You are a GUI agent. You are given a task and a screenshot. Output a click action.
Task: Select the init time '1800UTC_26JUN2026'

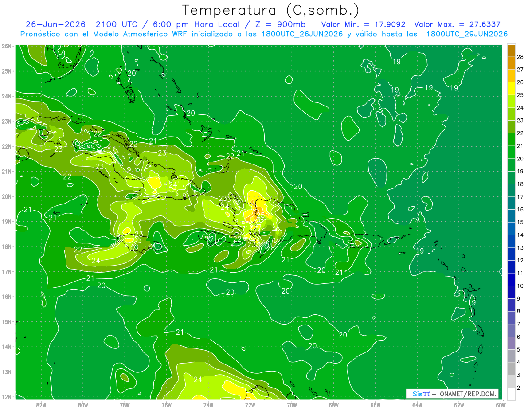click(302, 34)
